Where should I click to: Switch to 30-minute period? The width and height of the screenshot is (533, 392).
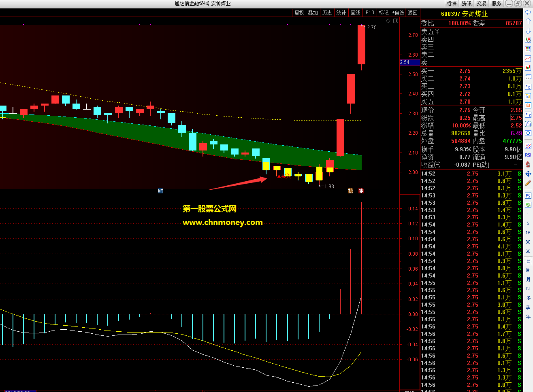pos(528,242)
